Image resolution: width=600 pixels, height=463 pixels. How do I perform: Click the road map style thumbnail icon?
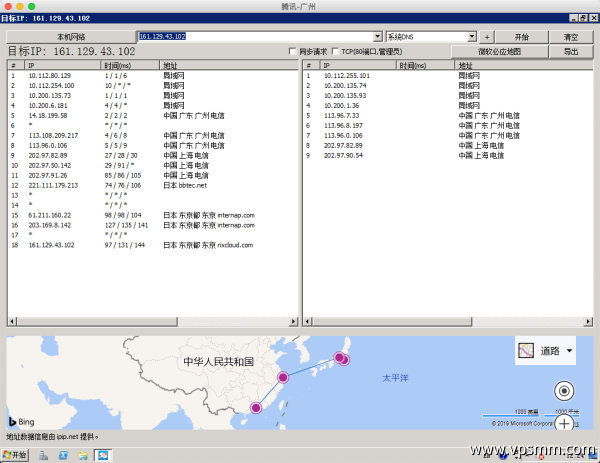526,351
